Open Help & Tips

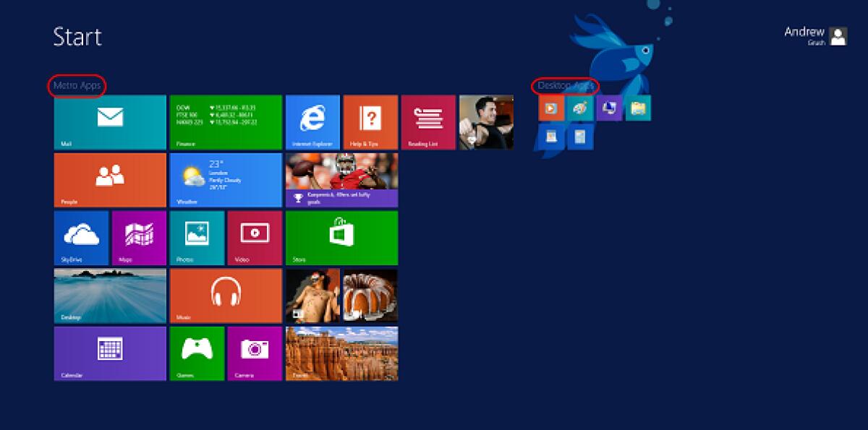[370, 121]
